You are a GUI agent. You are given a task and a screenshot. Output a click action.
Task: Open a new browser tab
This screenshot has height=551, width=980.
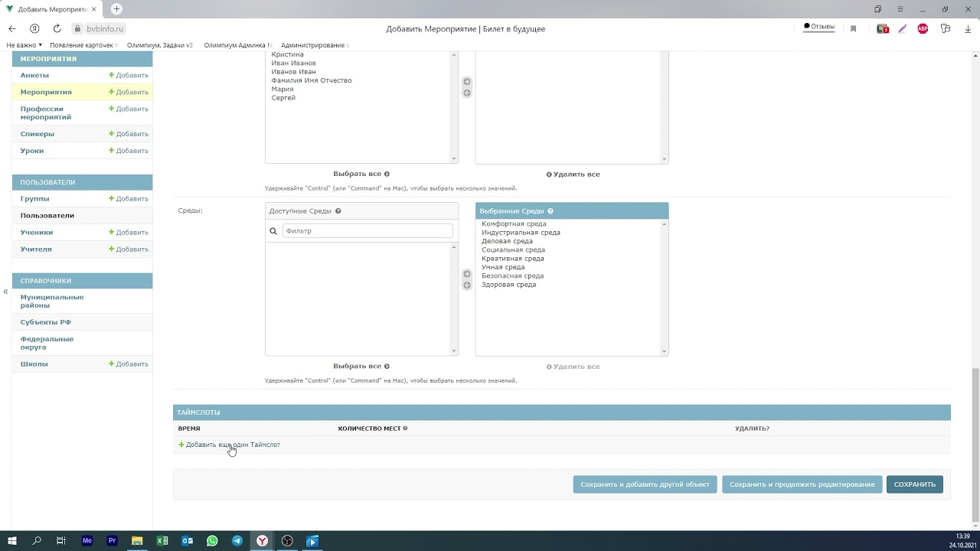(116, 9)
